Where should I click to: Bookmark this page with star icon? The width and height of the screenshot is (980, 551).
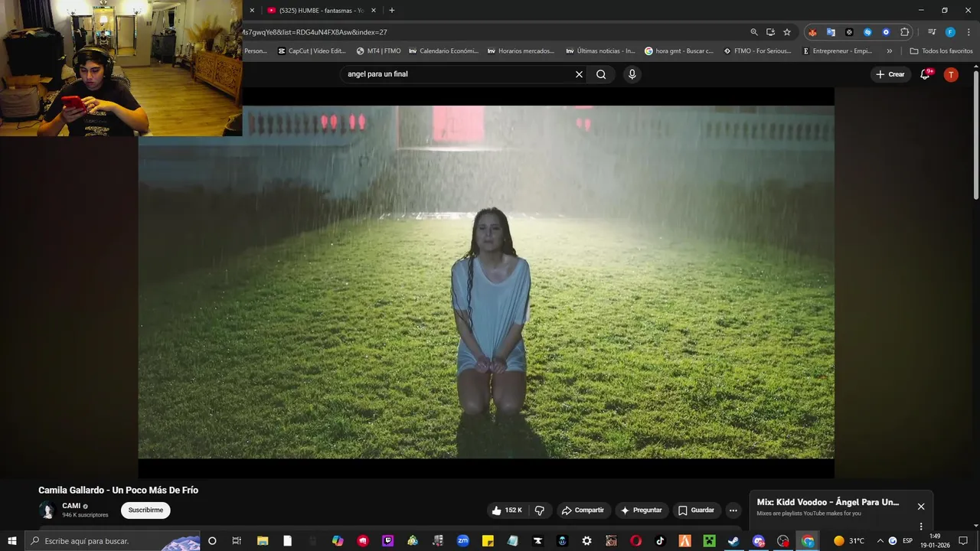(x=786, y=32)
